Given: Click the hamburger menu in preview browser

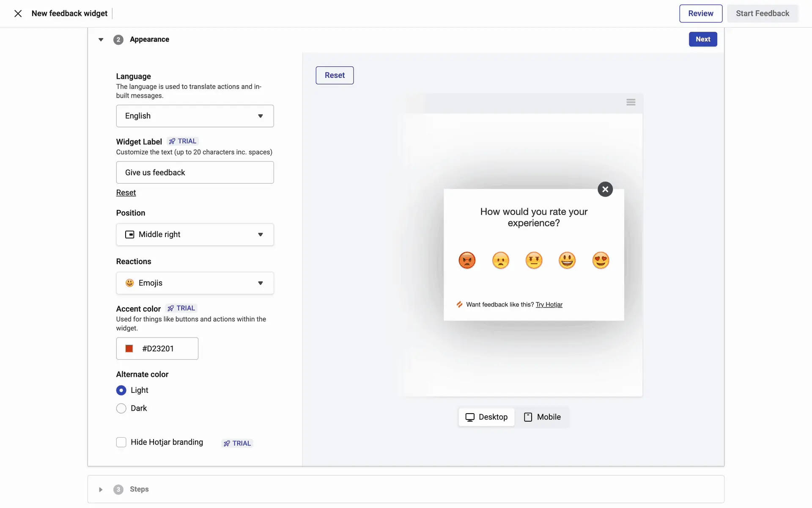Looking at the screenshot, I should [631, 102].
